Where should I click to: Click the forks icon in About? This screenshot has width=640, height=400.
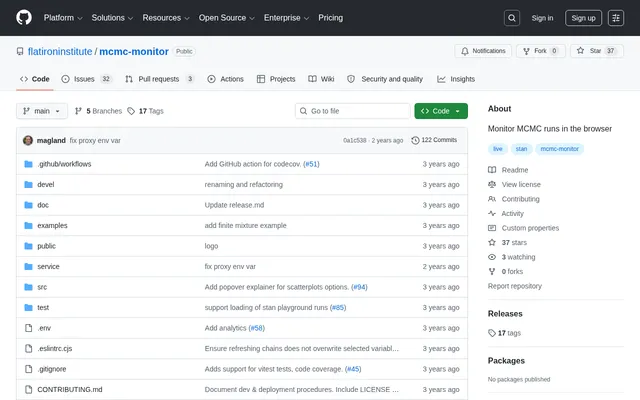(x=492, y=271)
